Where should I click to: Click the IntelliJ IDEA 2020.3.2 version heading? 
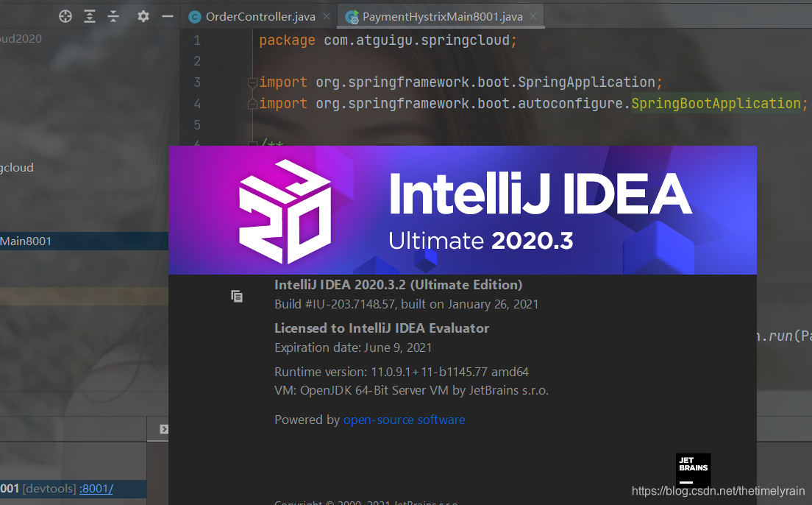click(x=398, y=285)
